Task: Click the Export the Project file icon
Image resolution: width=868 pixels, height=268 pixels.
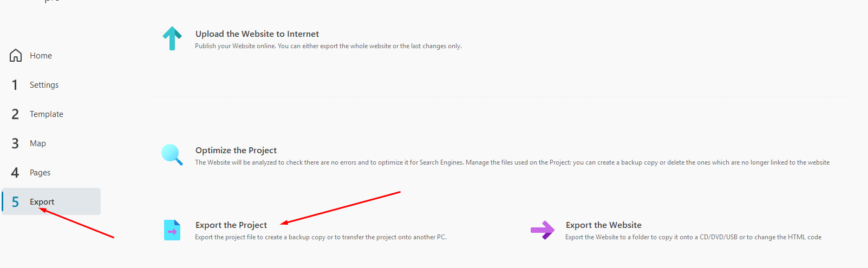Action: point(172,230)
